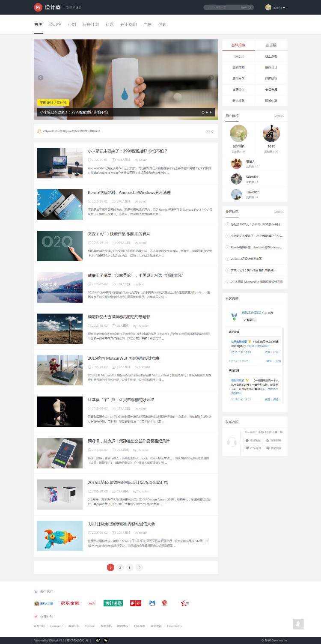
Task: Click the customer service headset icon
Action: point(232,441)
